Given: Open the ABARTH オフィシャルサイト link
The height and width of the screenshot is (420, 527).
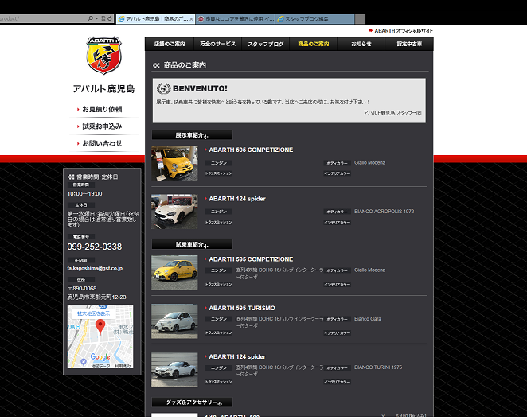Looking at the screenshot, I should point(400,31).
